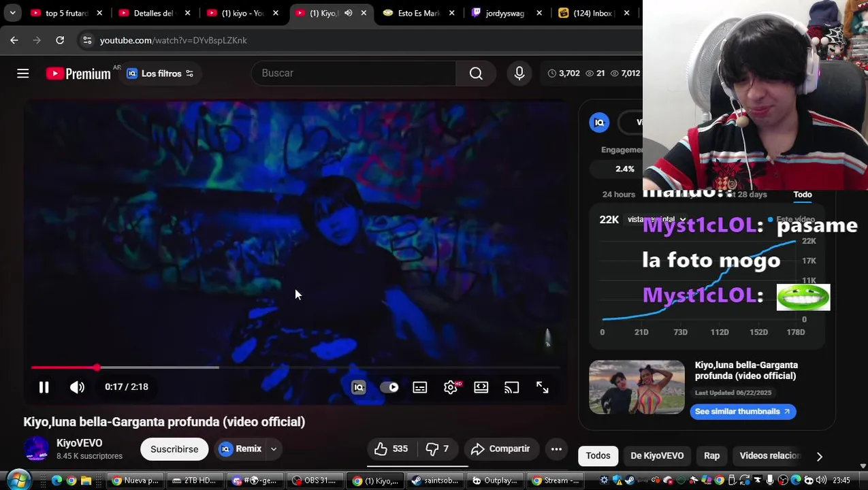The height and width of the screenshot is (490, 868).
Task: Open Outplay taskbar item
Action: click(496, 480)
